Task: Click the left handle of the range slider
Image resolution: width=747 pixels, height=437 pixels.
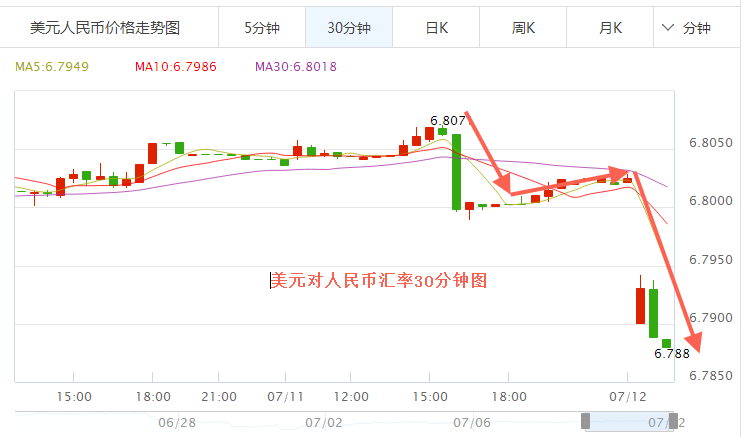Action: tap(585, 421)
